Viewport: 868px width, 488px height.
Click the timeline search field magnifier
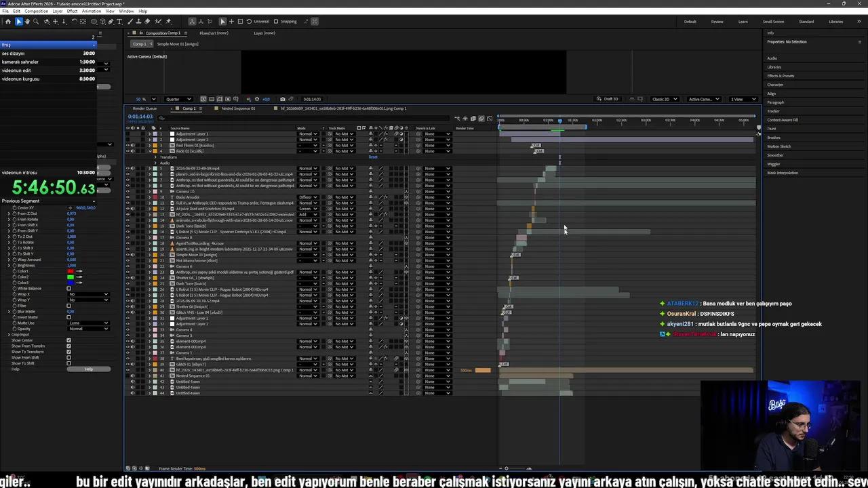click(161, 118)
